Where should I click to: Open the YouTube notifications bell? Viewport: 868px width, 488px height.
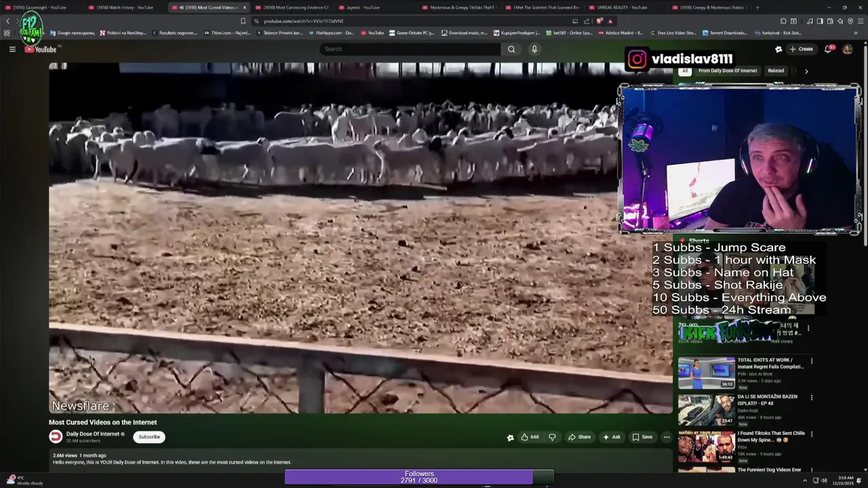[x=828, y=49]
